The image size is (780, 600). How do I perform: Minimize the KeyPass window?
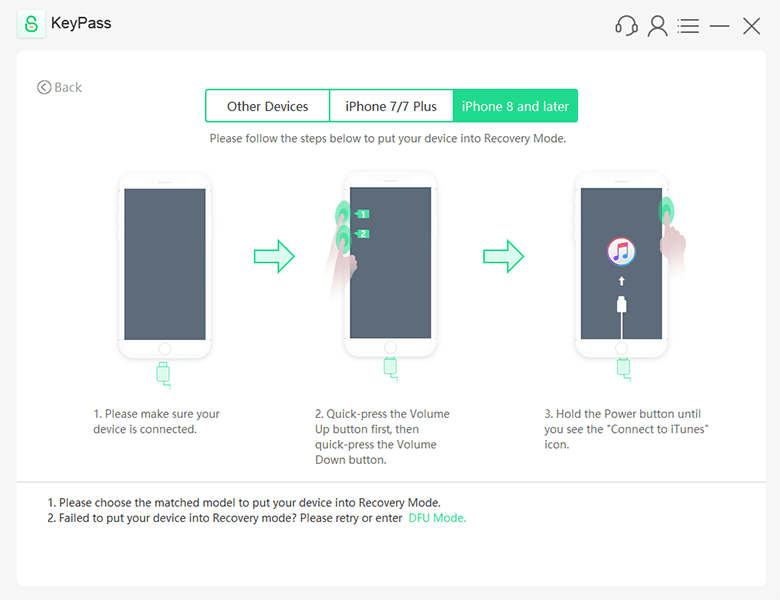point(720,27)
